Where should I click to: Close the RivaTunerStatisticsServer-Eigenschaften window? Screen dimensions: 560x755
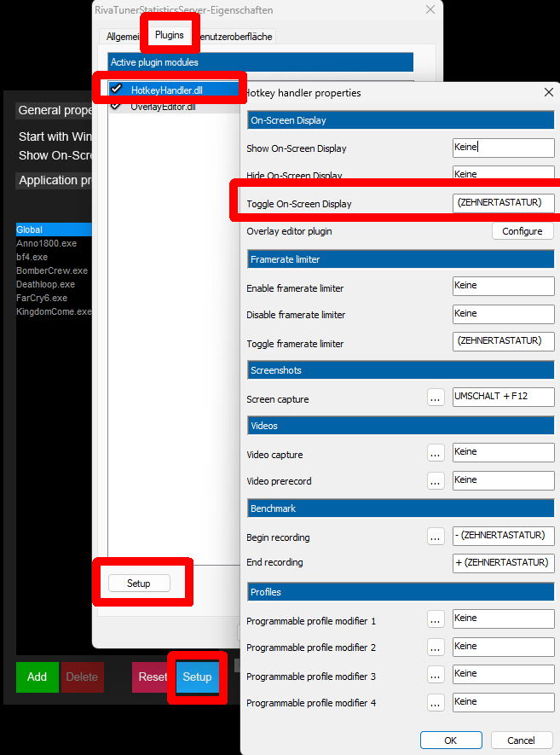click(430, 9)
